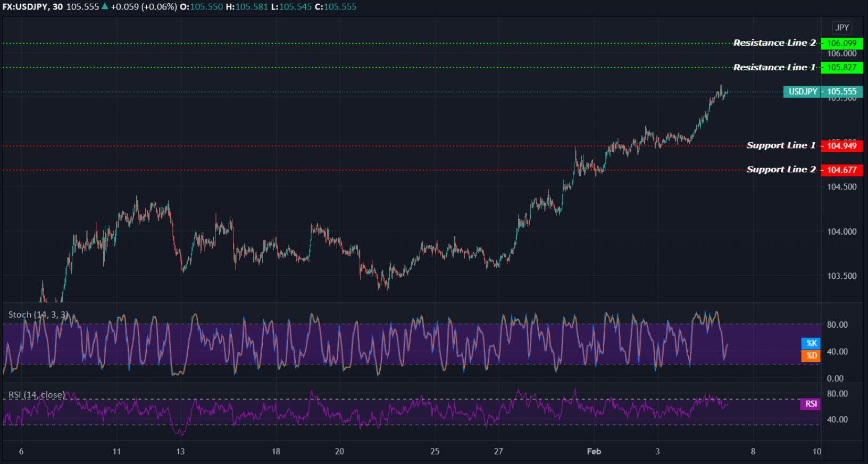Image resolution: width=868 pixels, height=464 pixels.
Task: Click the blue %K label
Action: click(x=811, y=343)
